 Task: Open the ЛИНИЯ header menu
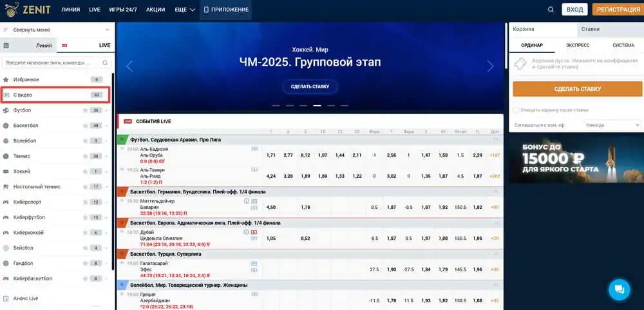(70, 10)
